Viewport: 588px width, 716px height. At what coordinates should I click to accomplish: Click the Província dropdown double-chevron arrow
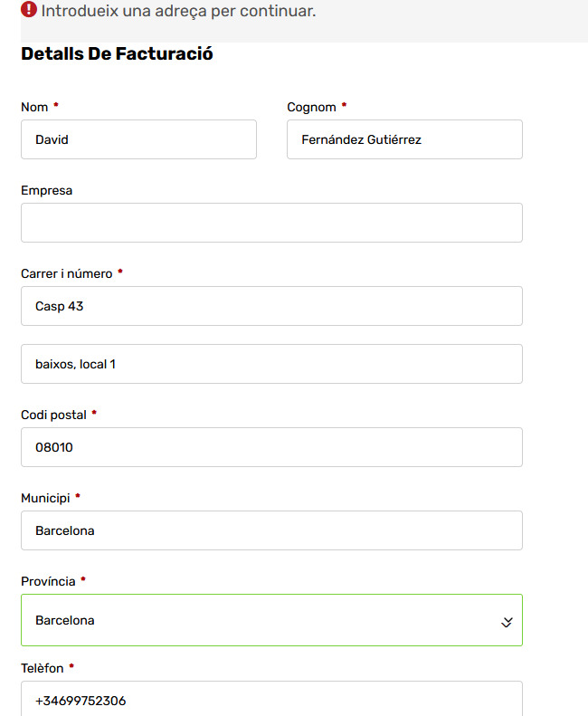(507, 622)
